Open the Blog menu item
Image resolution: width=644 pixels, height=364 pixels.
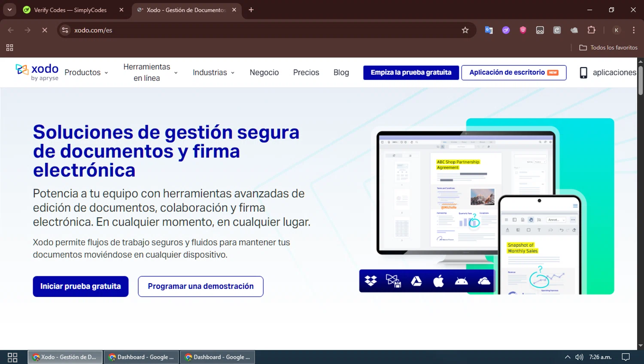point(341,73)
